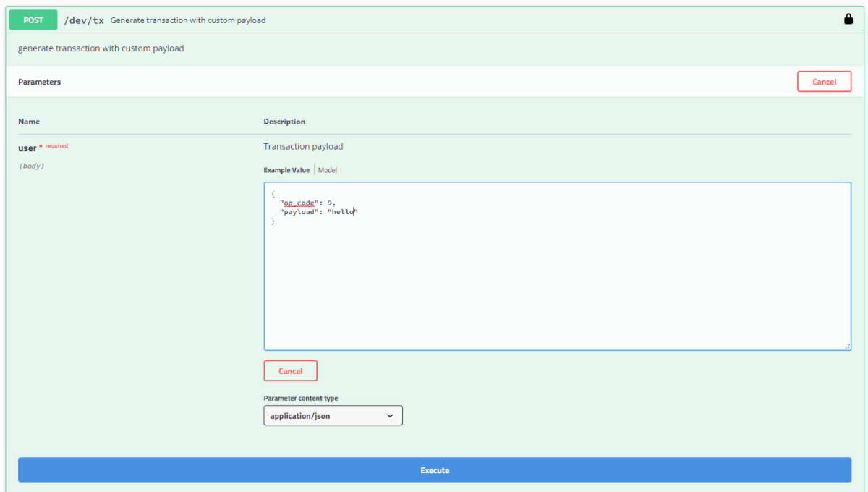Click the "Description" column header
This screenshot has width=868, height=492.
(284, 121)
